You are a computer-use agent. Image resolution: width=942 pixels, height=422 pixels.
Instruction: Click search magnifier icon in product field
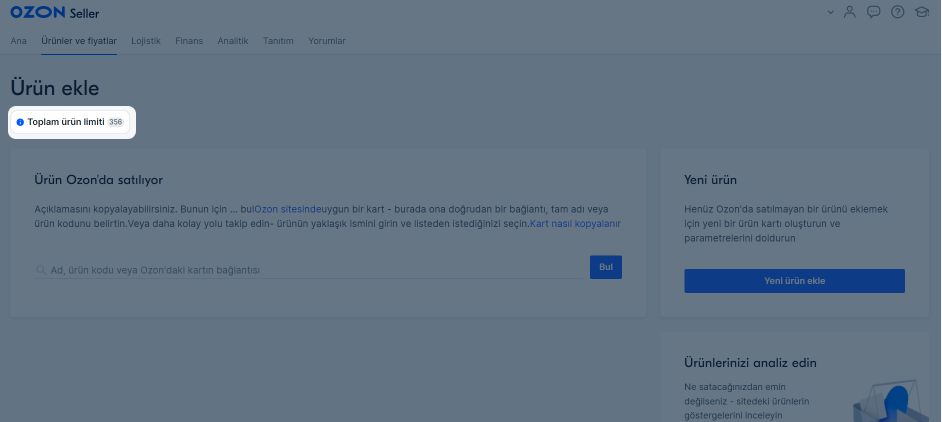click(x=41, y=270)
